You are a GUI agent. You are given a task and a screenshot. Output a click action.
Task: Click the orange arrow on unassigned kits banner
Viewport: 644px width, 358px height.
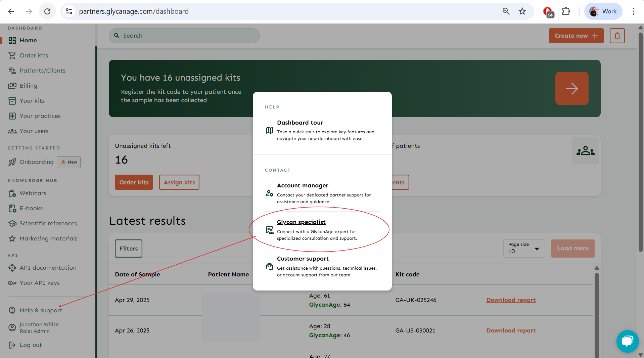[571, 89]
